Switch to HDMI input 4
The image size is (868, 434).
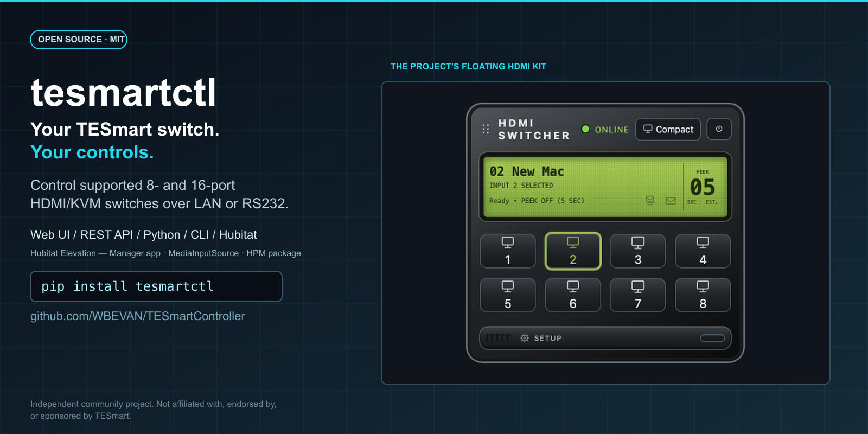pos(703,251)
